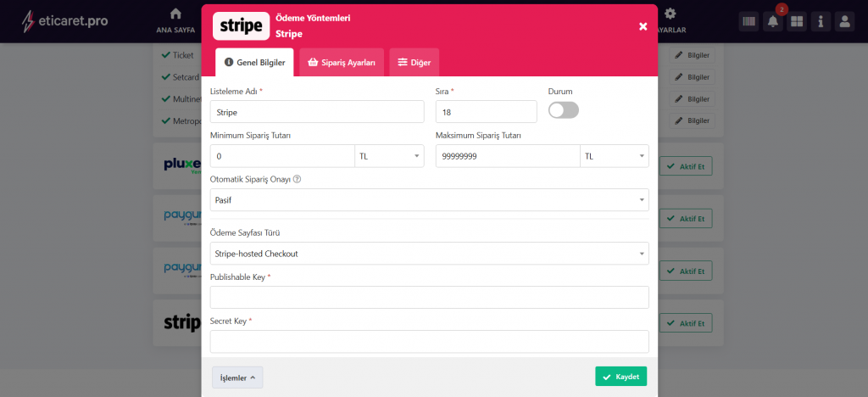Switch to the Sipariş Ayarları tab
The height and width of the screenshot is (397, 868).
click(342, 63)
